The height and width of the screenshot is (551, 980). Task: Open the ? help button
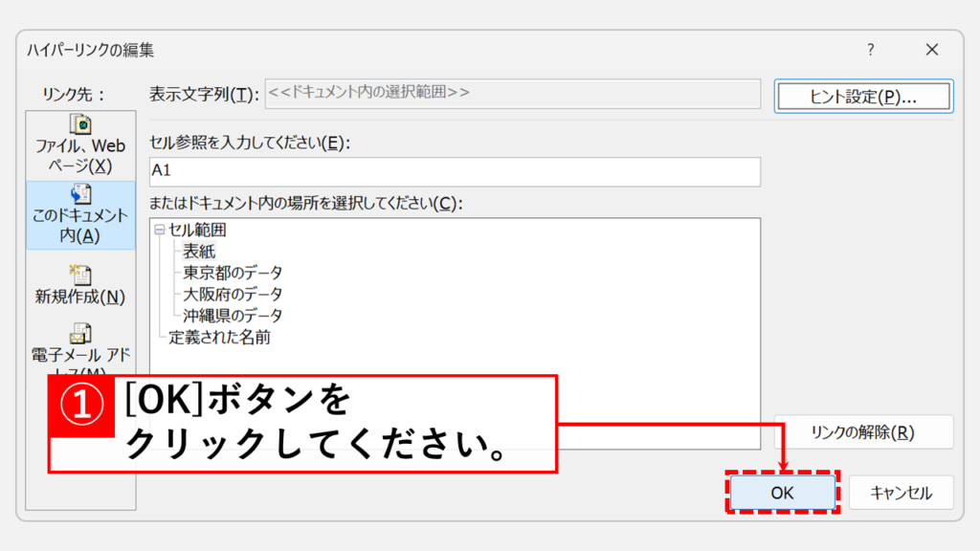click(x=871, y=50)
